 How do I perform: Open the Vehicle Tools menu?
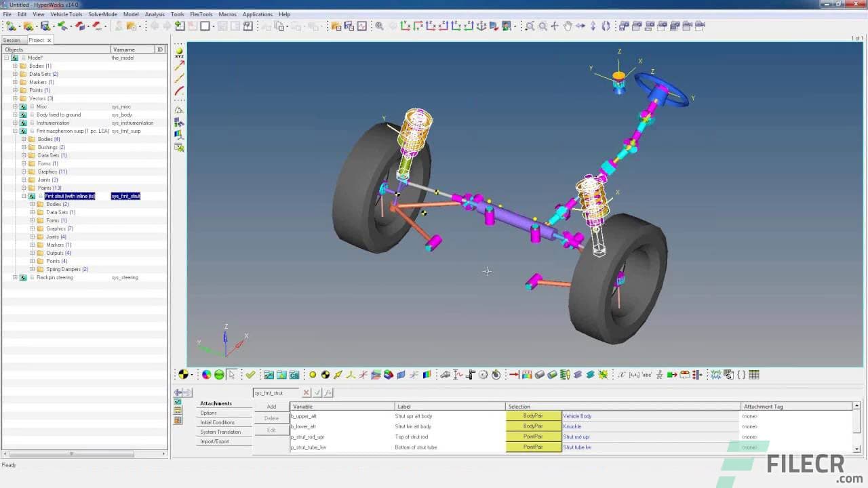click(x=66, y=14)
